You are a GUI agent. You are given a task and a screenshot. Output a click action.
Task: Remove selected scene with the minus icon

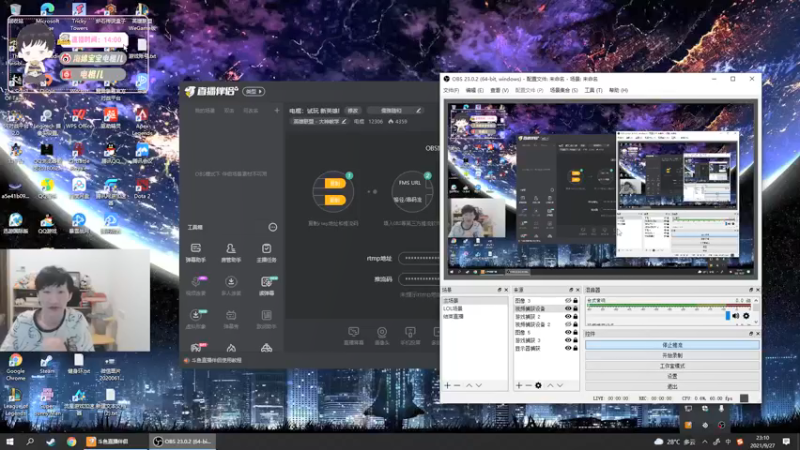click(457, 386)
